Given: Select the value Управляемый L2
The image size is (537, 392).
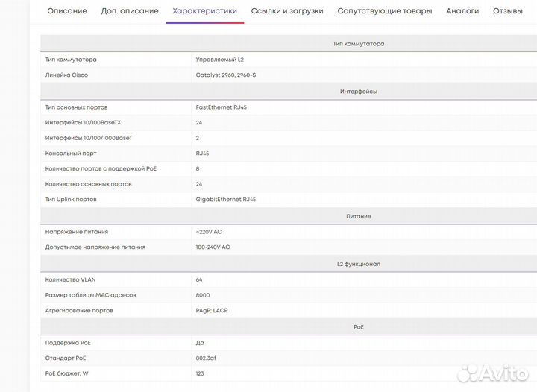Looking at the screenshot, I should (219, 60).
